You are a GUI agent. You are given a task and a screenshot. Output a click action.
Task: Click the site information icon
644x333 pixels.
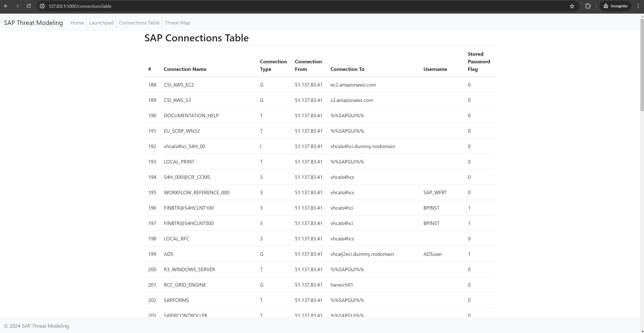(x=42, y=6)
